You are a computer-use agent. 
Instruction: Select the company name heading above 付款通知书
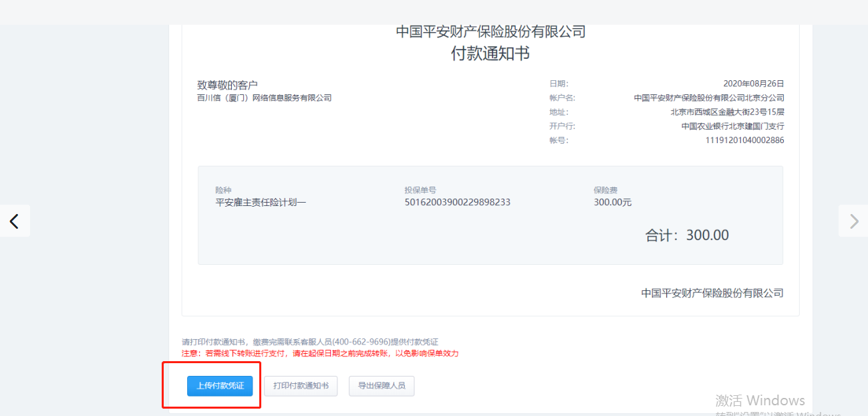490,31
